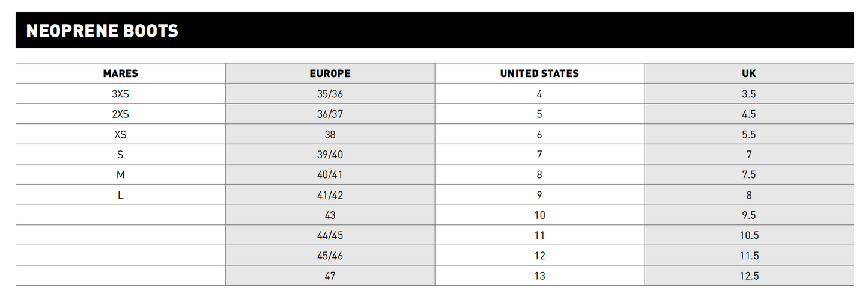Click the NEOPRENE BOOTS title banner
Screen dimensions: 868x296
tap(102, 31)
